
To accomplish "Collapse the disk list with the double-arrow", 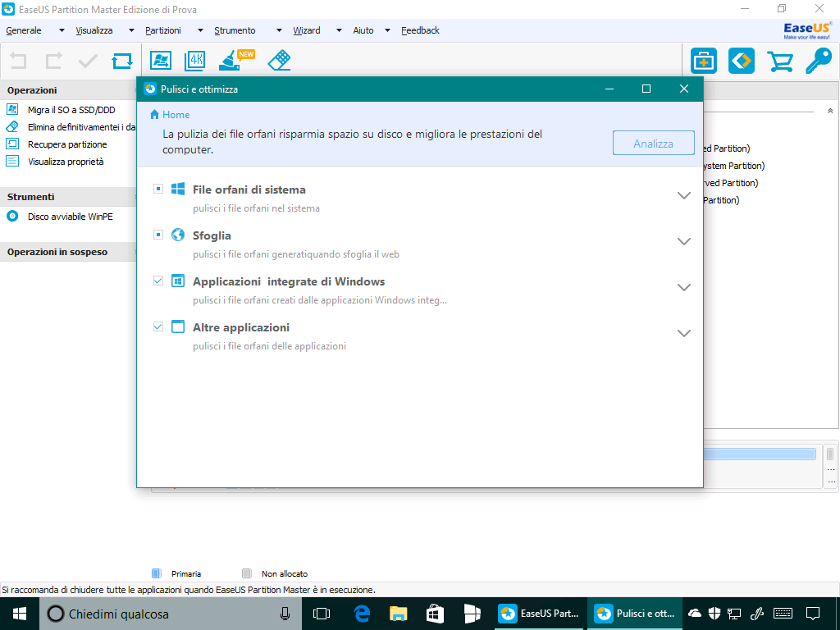I will [x=830, y=111].
